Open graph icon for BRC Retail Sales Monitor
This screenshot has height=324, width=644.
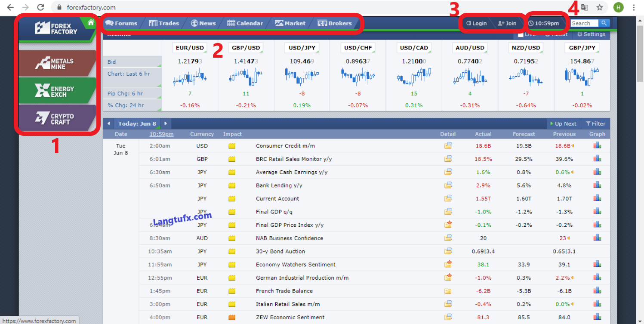[x=597, y=159]
